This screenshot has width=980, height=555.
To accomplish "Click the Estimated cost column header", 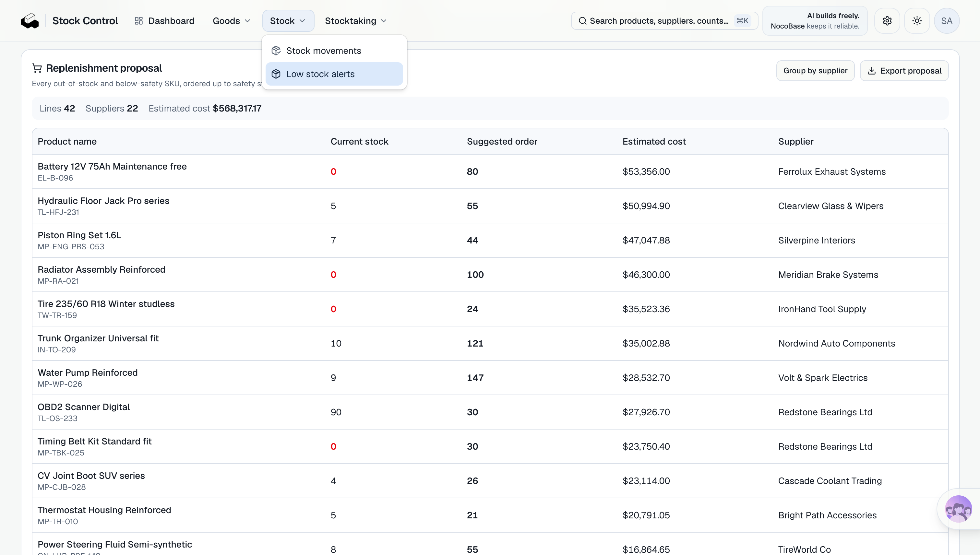I will pos(654,141).
